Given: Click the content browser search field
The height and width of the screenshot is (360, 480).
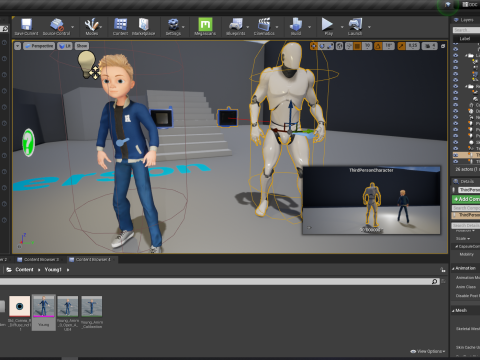Looking at the screenshot, I should point(220,282).
